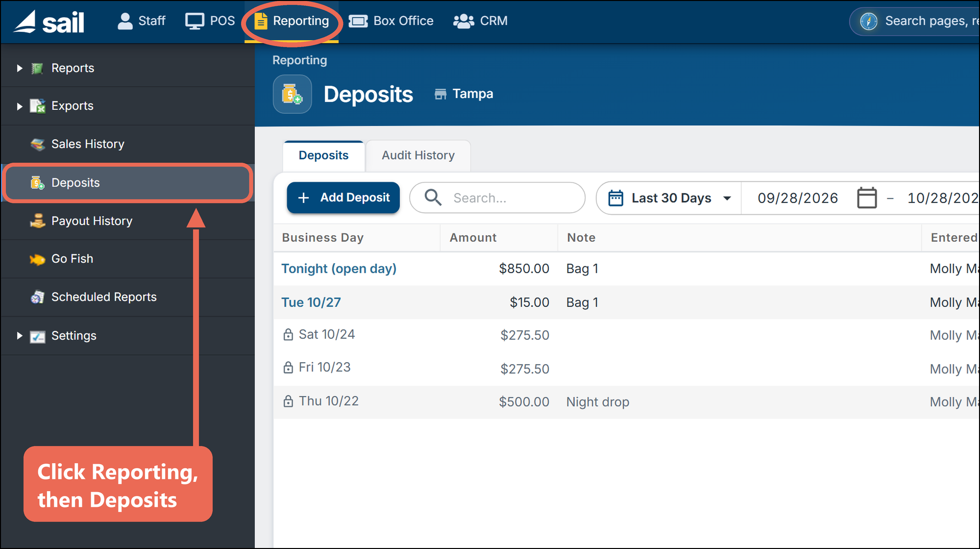980x549 pixels.
Task: Expand the Settings tree arrow
Action: (x=20, y=336)
